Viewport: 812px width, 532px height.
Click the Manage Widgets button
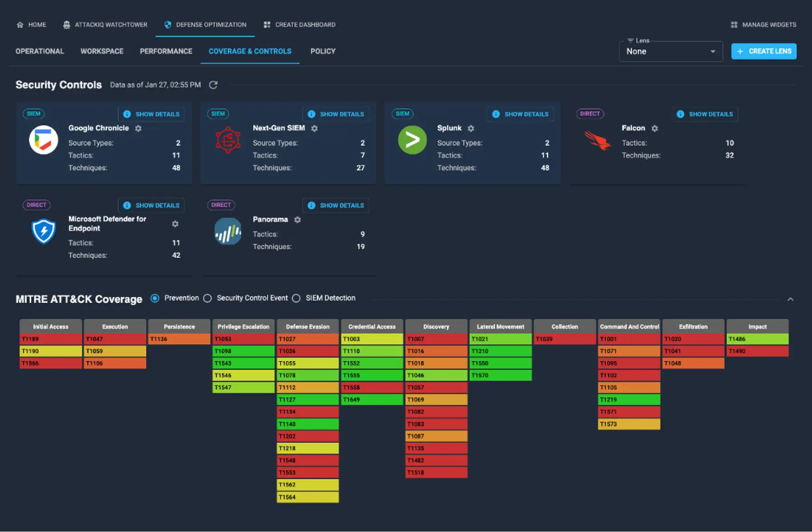pos(763,25)
